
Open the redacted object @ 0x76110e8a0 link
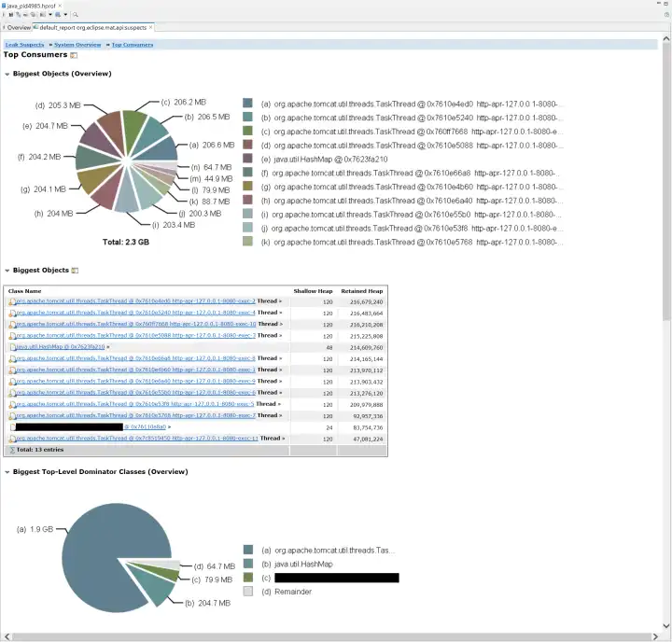click(x=145, y=426)
